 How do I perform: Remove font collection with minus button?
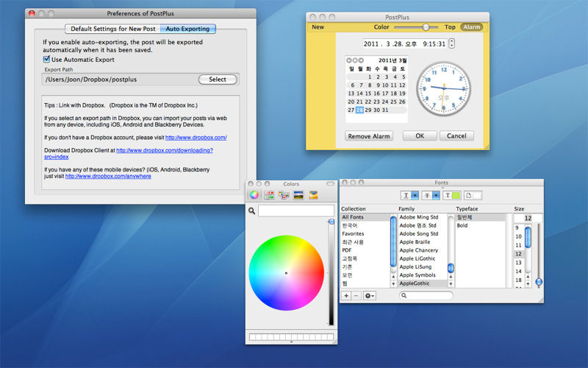tap(356, 296)
